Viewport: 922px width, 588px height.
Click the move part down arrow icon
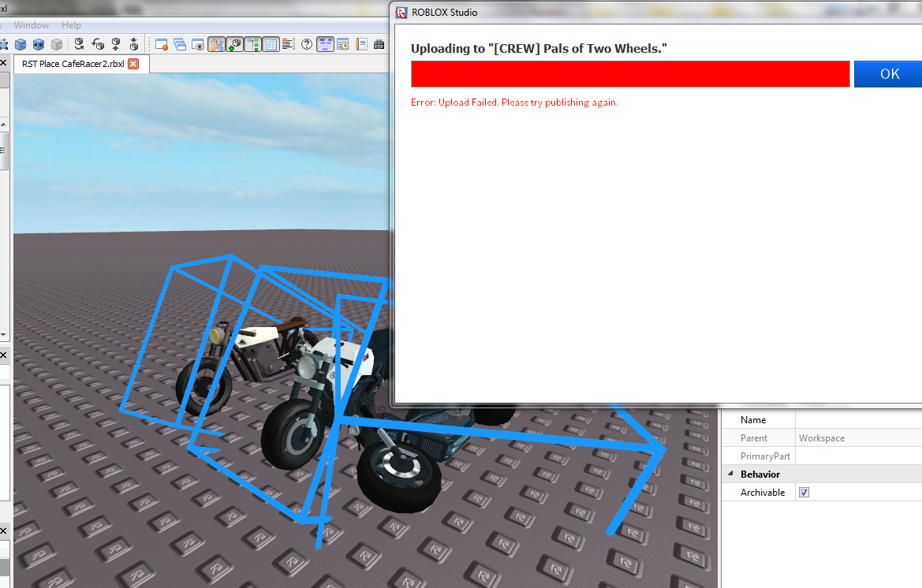point(134,44)
